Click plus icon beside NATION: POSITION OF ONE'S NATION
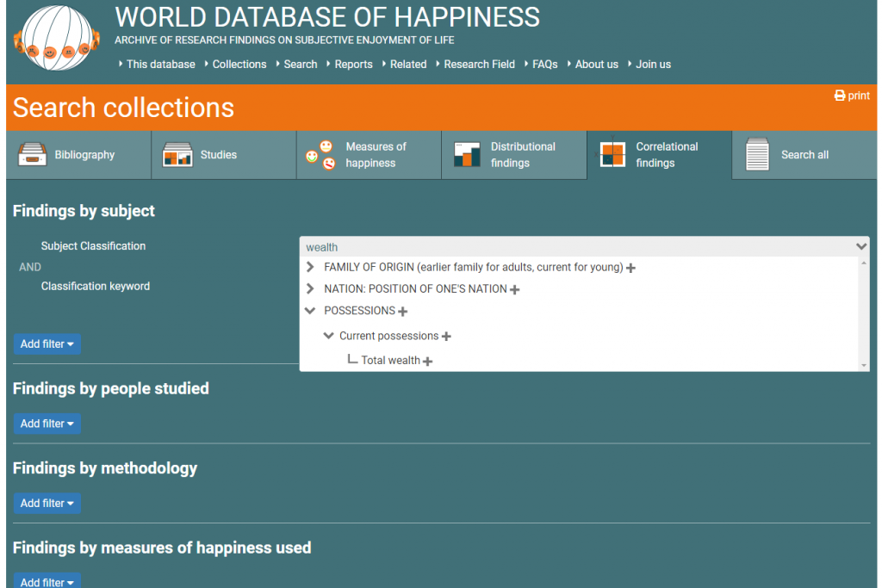The height and width of the screenshot is (588, 882). [515, 290]
